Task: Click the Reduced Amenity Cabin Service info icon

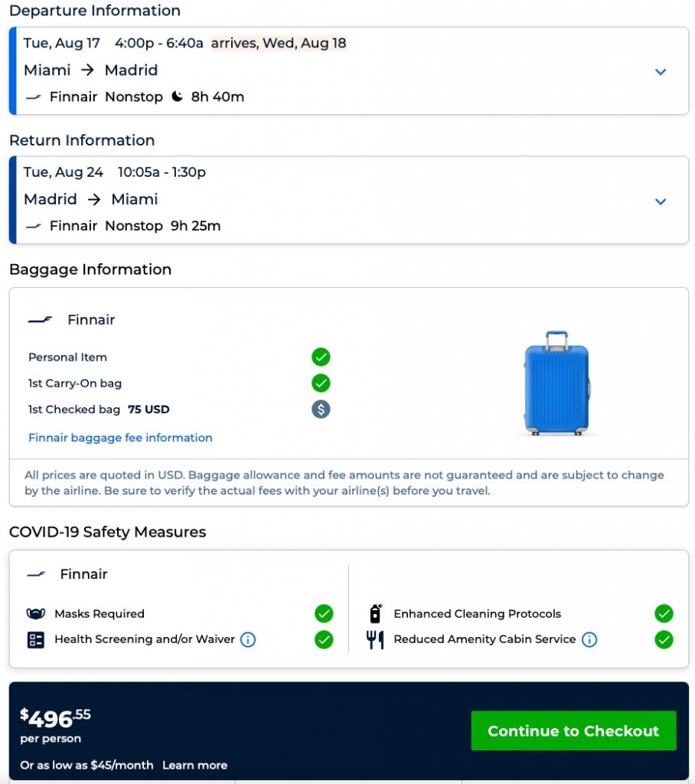Action: 589,639
